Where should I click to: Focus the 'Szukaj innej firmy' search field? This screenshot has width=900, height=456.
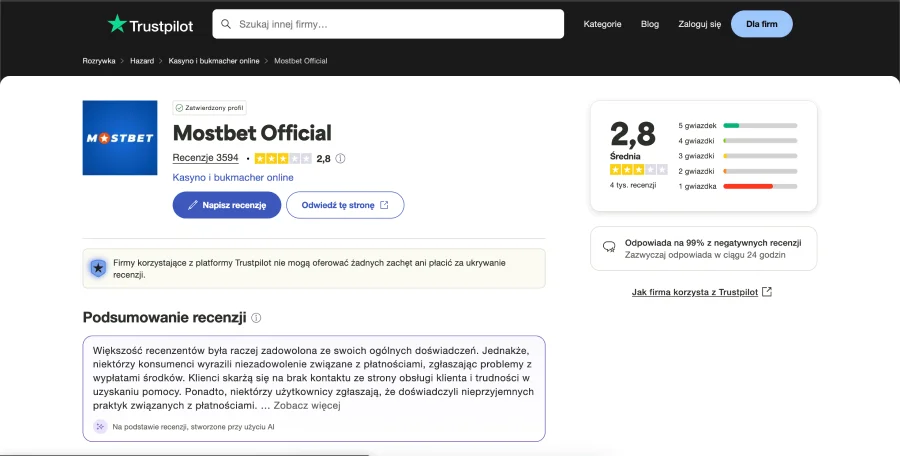(x=388, y=24)
